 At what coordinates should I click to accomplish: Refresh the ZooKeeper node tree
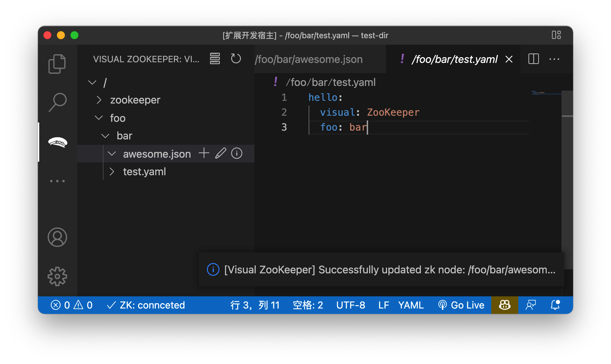236,59
